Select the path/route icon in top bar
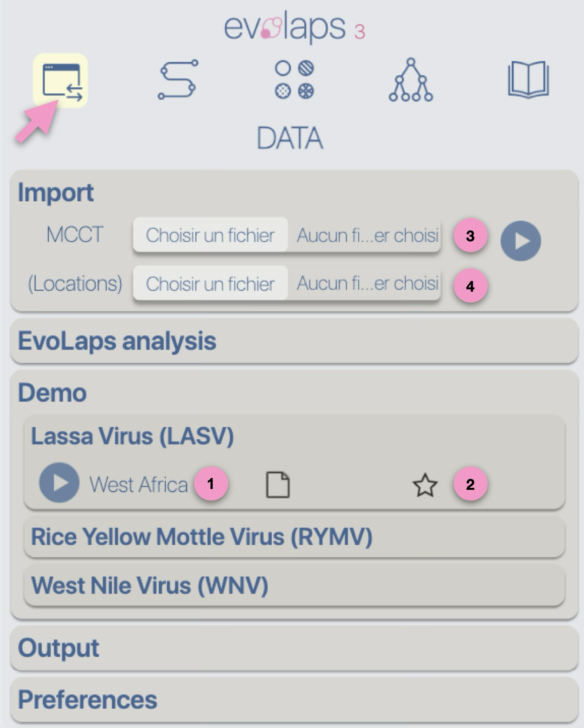 pyautogui.click(x=178, y=79)
